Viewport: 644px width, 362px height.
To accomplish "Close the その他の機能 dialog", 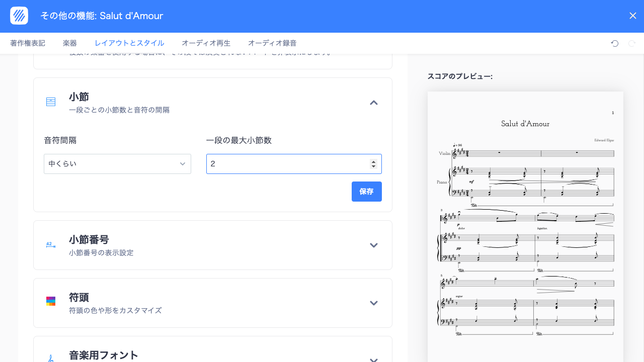I will [x=633, y=16].
